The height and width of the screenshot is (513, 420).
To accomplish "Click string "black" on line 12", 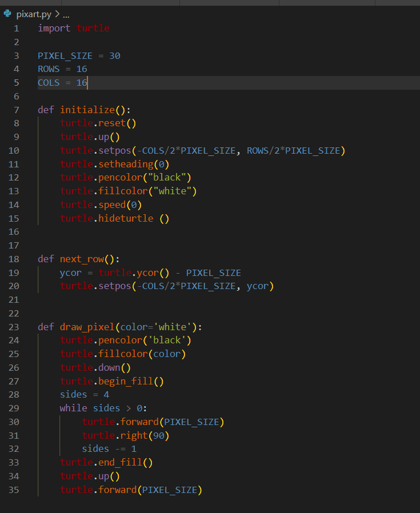I will point(167,177).
